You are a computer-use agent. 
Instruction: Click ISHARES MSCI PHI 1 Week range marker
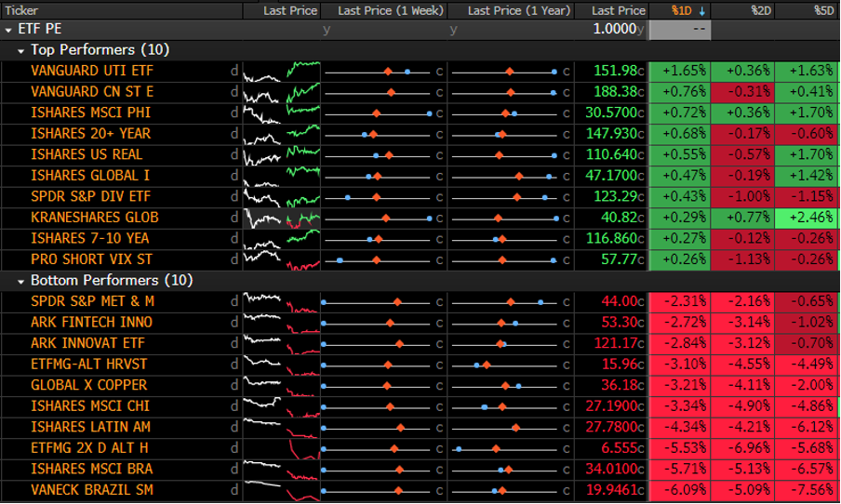click(377, 113)
